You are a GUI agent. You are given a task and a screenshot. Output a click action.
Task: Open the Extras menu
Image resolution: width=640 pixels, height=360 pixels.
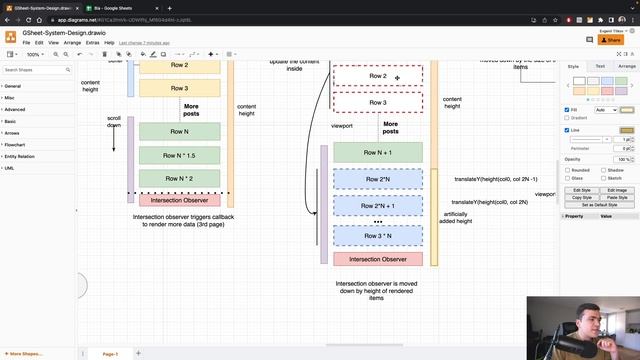point(92,42)
